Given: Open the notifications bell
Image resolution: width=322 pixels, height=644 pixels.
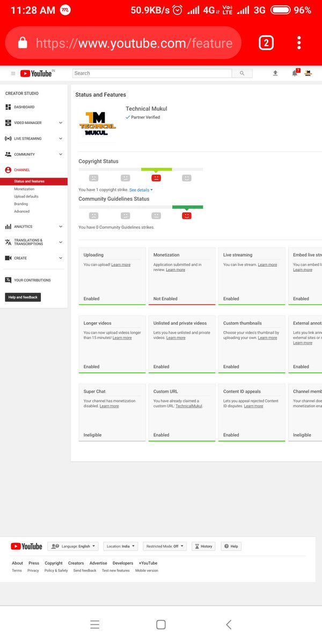Looking at the screenshot, I should 295,74.
